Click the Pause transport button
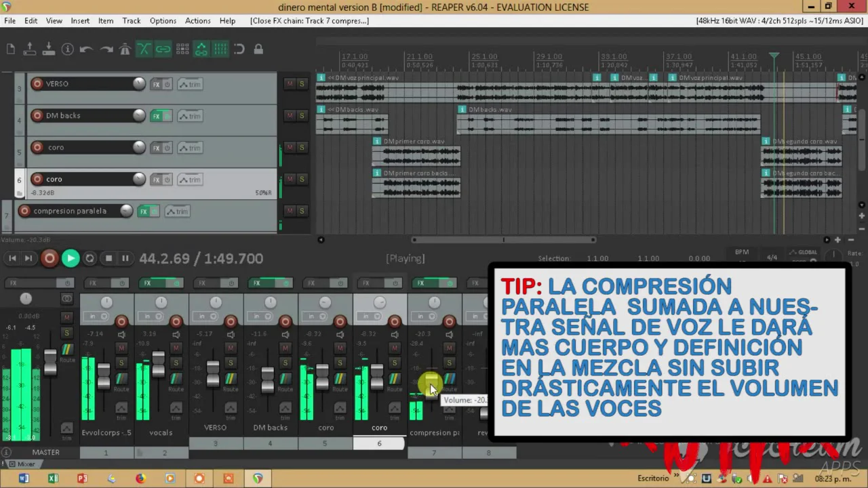 pos(125,258)
